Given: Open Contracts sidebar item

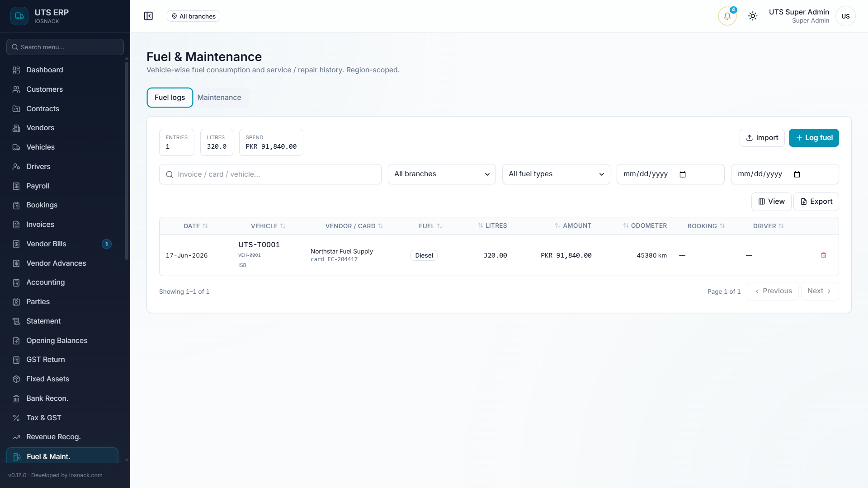Looking at the screenshot, I should (x=62, y=109).
